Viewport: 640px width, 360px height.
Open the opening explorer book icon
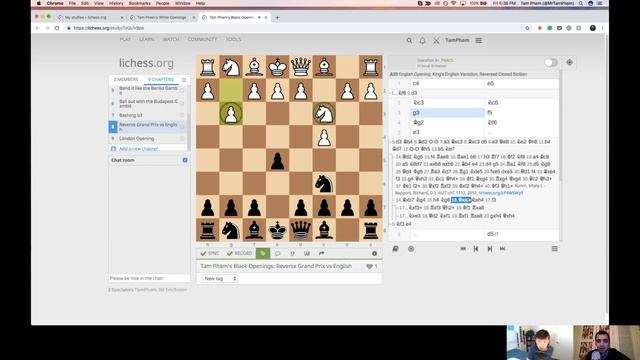(396, 249)
